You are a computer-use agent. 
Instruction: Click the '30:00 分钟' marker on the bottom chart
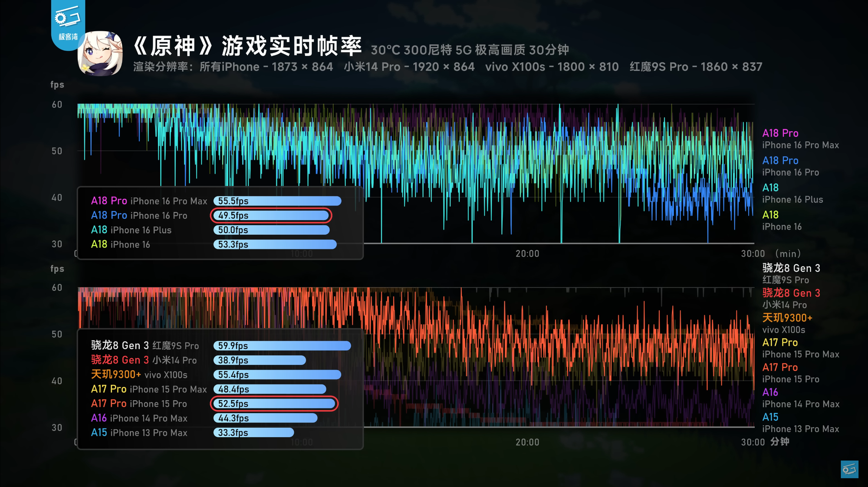coord(765,442)
